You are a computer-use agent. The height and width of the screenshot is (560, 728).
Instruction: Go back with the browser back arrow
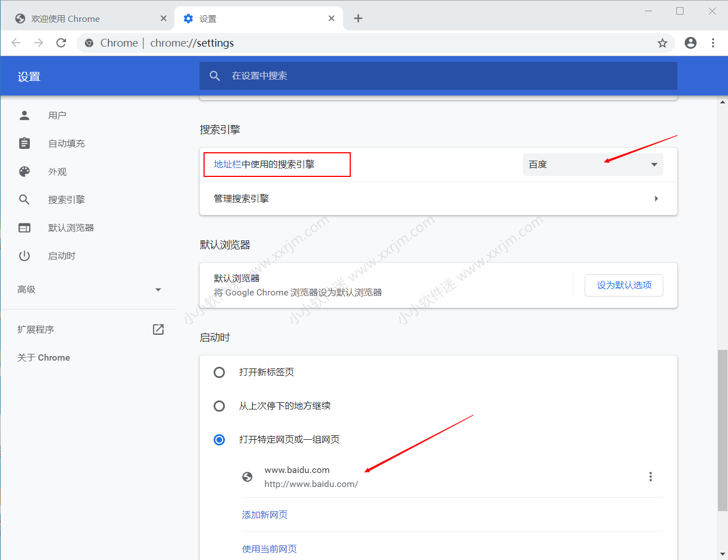click(16, 43)
